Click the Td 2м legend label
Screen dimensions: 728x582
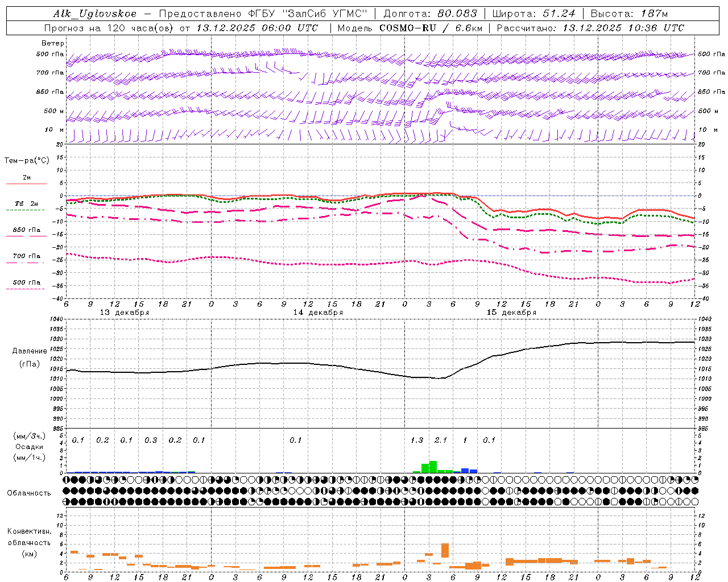tap(26, 203)
